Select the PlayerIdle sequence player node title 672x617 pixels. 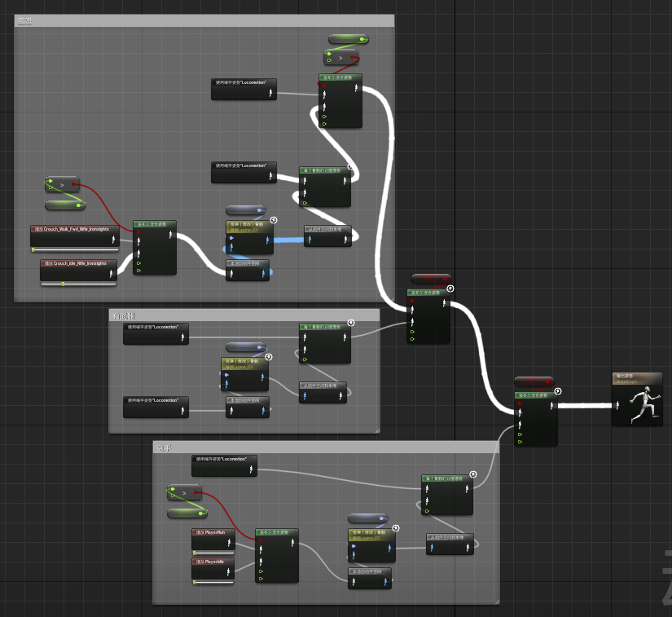click(x=213, y=562)
